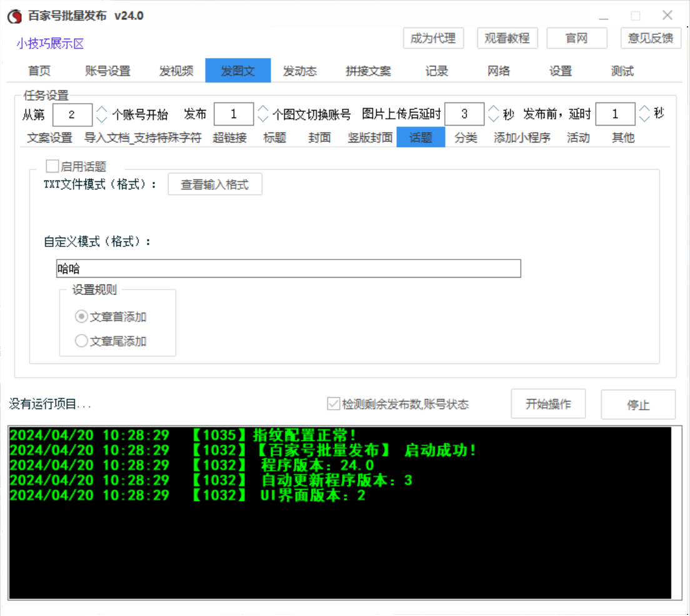The height and width of the screenshot is (616, 690).
Task: Select the 发图文 tab
Action: [x=237, y=71]
